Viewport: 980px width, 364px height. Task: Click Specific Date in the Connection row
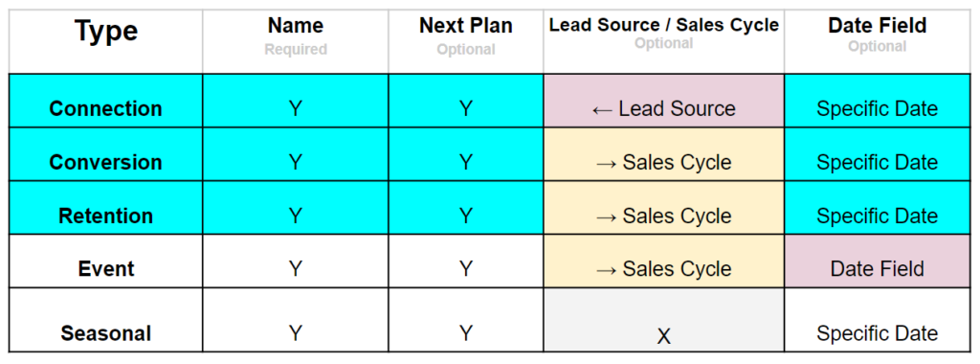point(877,109)
